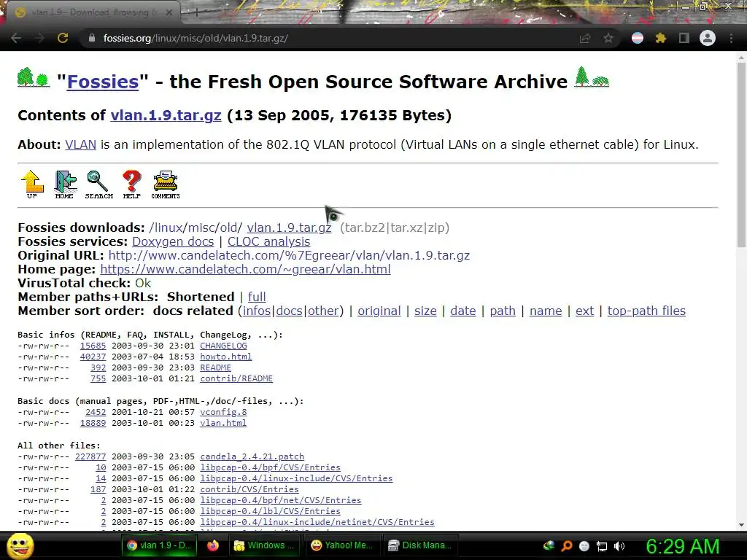Open the contrib/README file link
The width and height of the screenshot is (747, 560).
[x=236, y=378]
